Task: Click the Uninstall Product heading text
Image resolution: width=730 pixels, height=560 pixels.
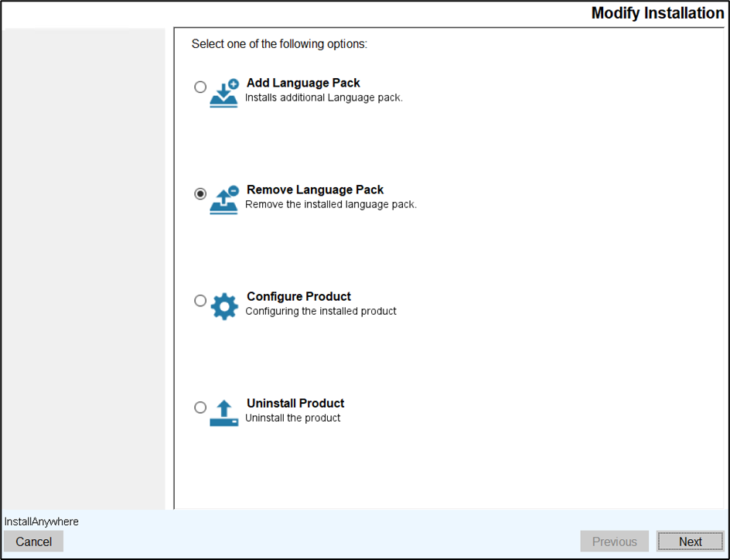Action: point(295,403)
